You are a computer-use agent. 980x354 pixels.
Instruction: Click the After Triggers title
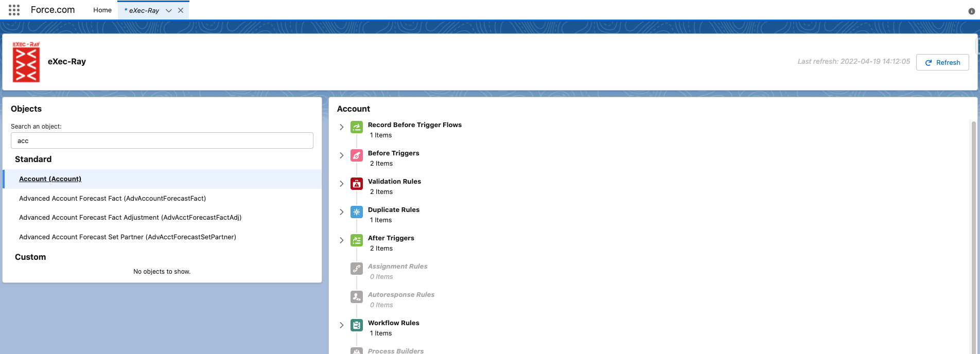[x=391, y=238]
